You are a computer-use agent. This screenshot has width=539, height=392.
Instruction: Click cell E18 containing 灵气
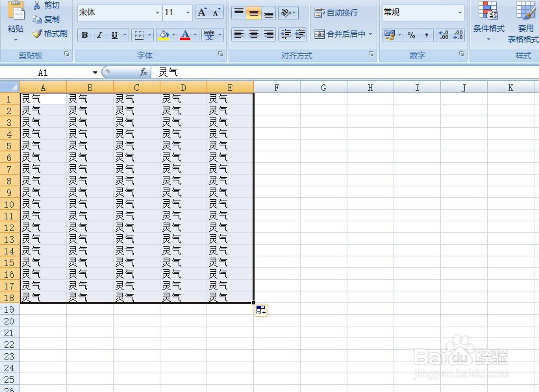click(230, 297)
